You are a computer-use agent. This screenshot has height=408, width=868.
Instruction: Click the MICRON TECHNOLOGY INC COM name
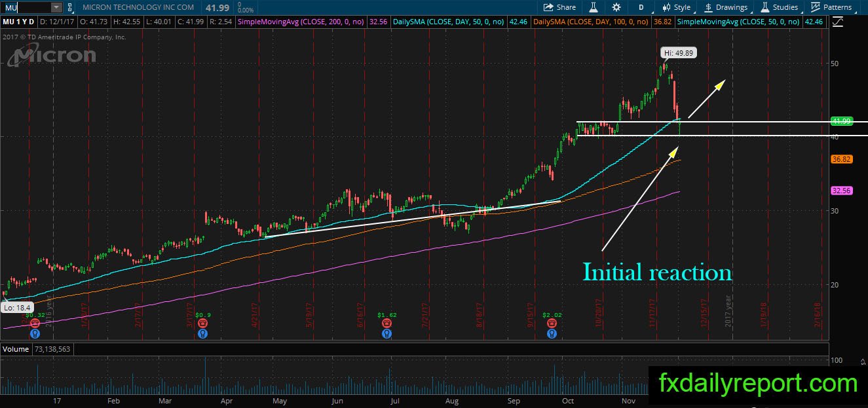[139, 7]
